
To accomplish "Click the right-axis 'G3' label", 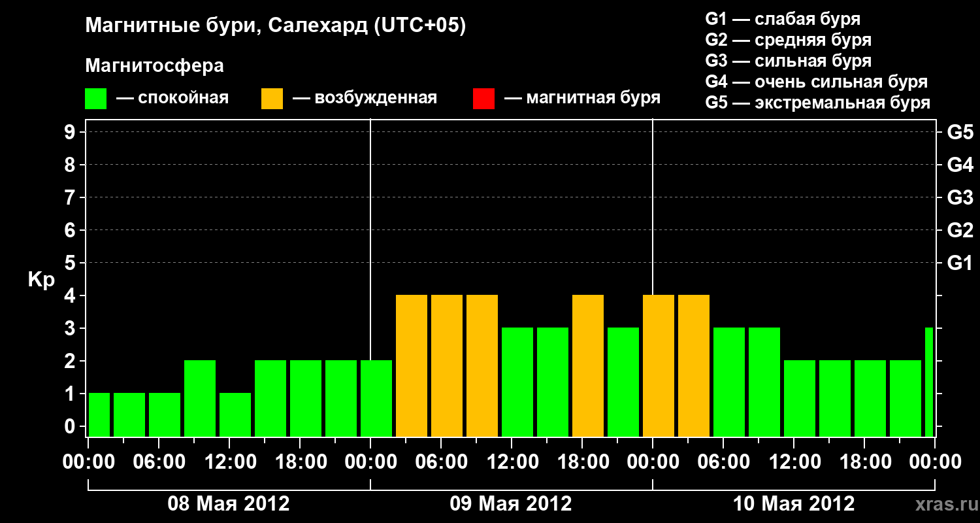I will (960, 197).
